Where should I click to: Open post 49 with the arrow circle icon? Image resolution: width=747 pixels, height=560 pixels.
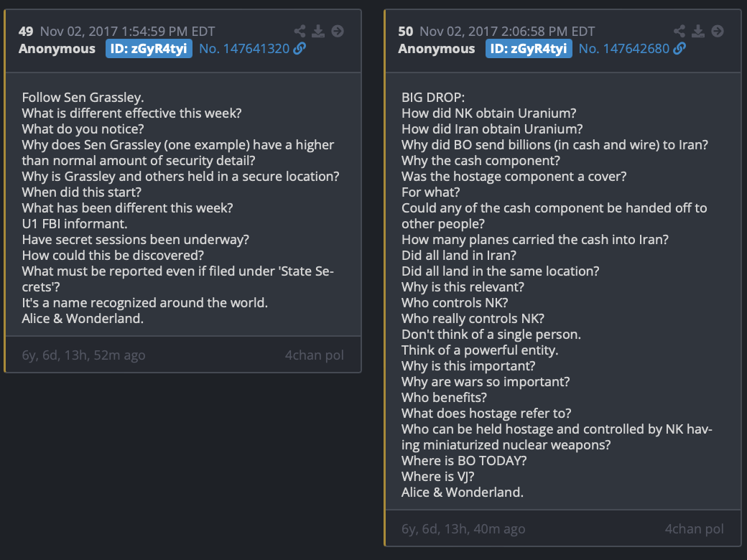point(338,31)
